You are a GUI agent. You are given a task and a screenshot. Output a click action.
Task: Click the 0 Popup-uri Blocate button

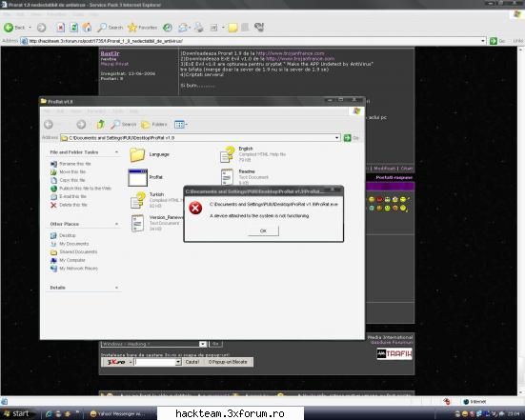(228, 362)
